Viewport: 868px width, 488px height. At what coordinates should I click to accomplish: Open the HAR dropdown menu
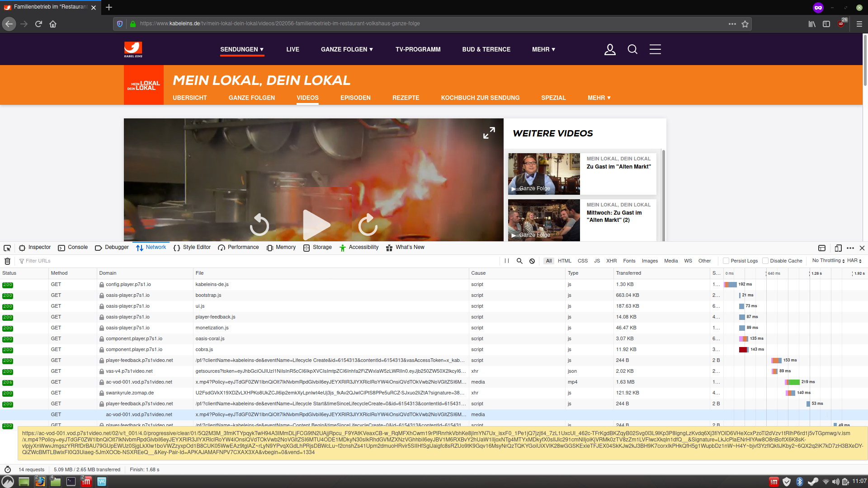click(854, 261)
